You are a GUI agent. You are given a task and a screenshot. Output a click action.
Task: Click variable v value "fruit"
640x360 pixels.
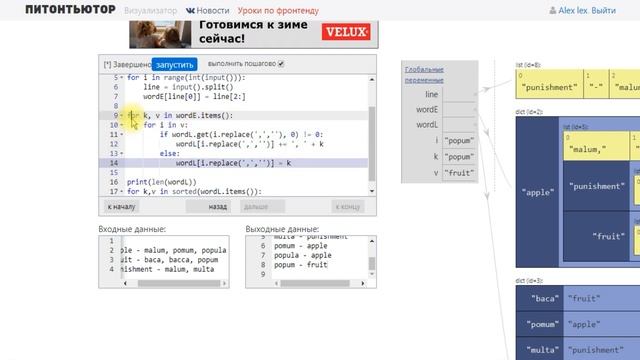pyautogui.click(x=459, y=173)
